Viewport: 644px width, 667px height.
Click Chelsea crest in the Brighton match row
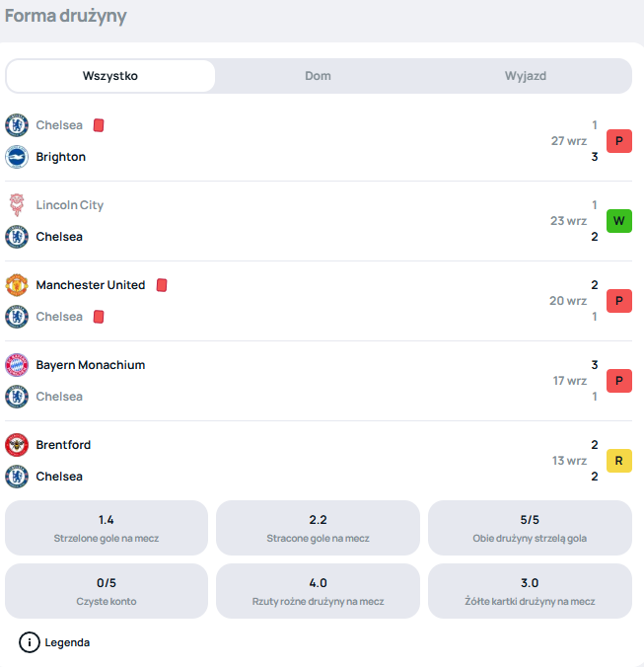click(x=17, y=125)
